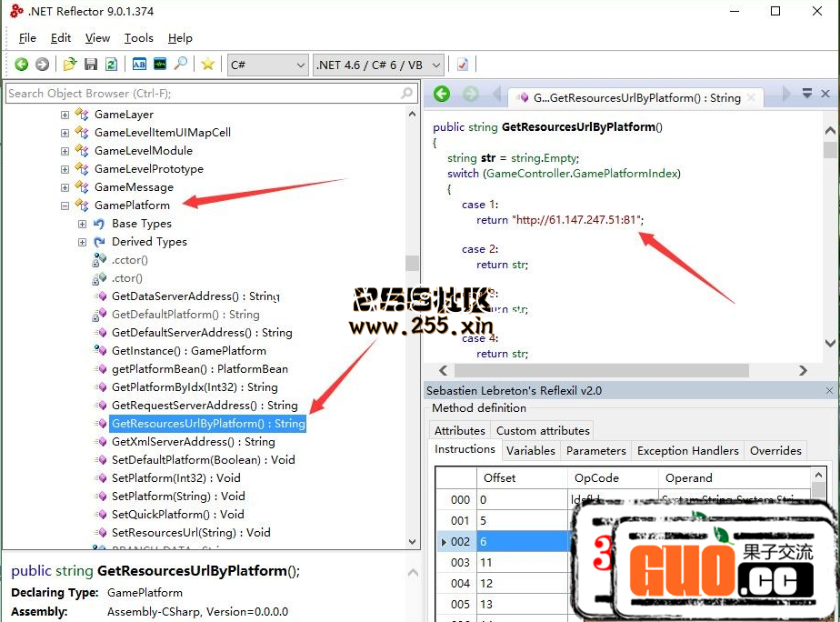This screenshot has height=622, width=840.
Task: Click the green back arrow in code pane
Action: pyautogui.click(x=442, y=95)
